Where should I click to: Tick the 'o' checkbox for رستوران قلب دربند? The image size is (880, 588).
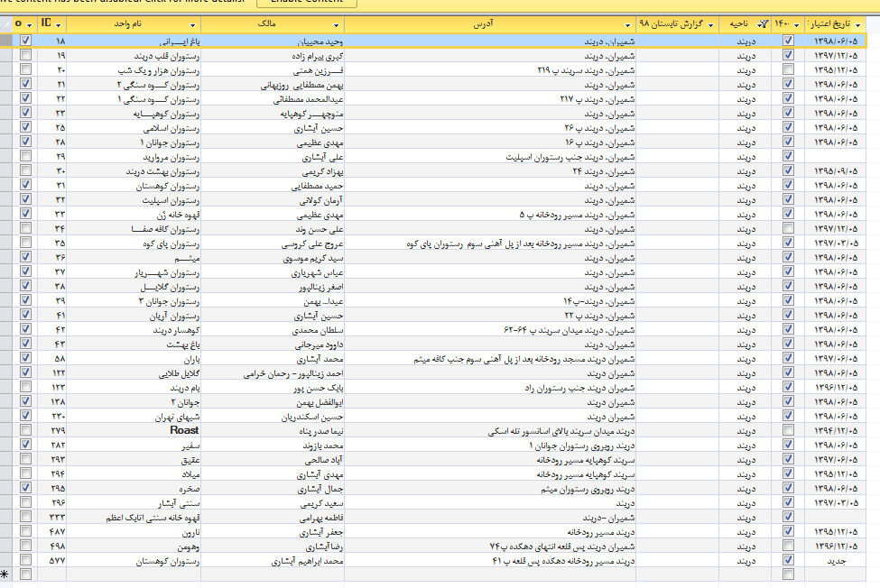(x=26, y=55)
